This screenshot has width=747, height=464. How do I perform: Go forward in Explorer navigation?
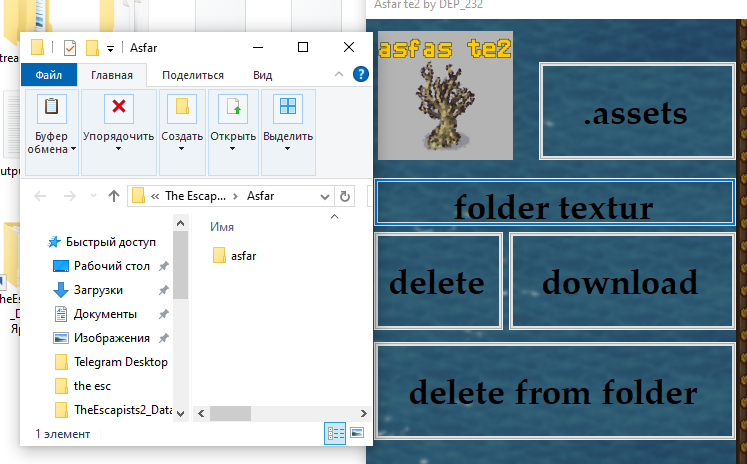tap(70, 196)
